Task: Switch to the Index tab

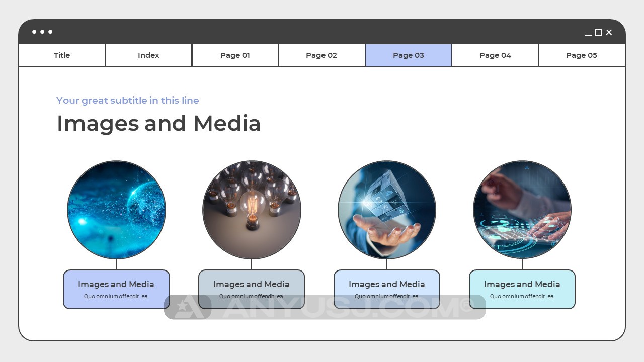Action: 148,55
